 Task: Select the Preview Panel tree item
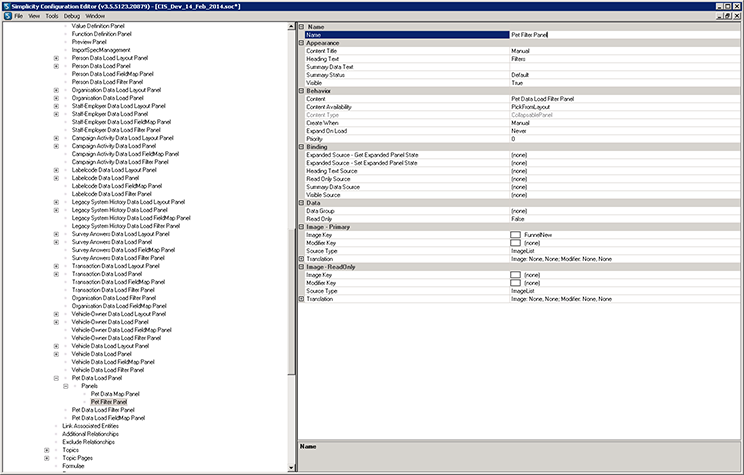pyautogui.click(x=89, y=42)
